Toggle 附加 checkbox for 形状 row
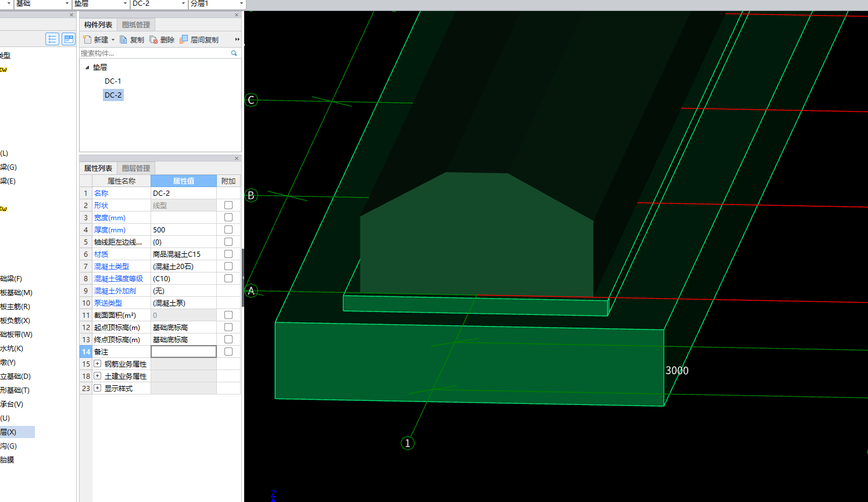Viewport: 868px width, 502px height. [x=228, y=205]
